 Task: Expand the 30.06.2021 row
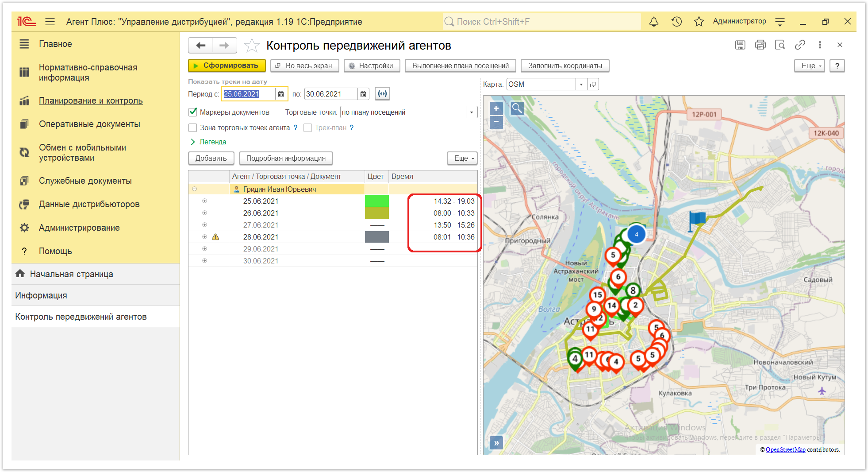[x=204, y=261]
